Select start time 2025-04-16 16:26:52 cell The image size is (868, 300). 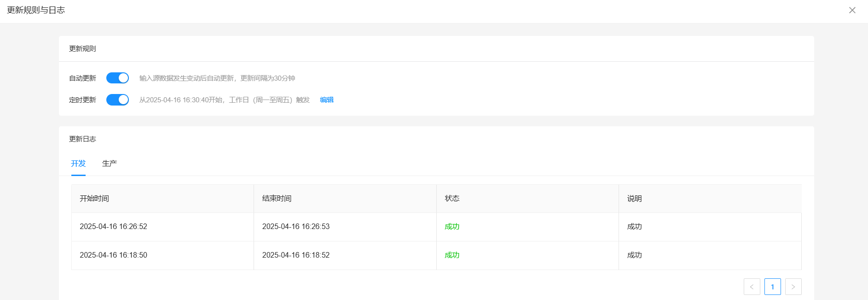pyautogui.click(x=113, y=227)
